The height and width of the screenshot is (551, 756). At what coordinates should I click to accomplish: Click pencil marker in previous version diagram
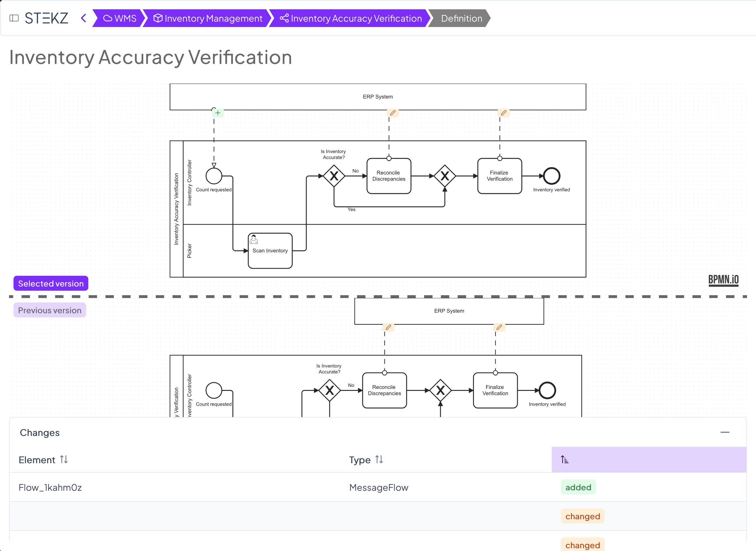point(388,327)
